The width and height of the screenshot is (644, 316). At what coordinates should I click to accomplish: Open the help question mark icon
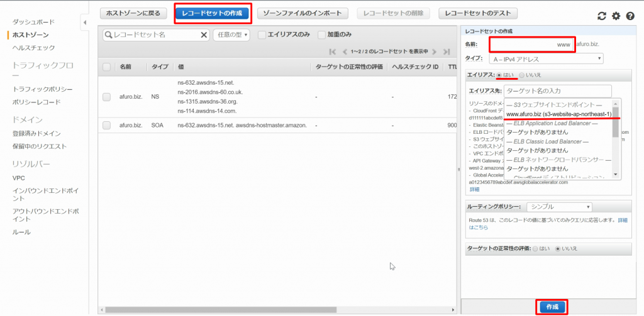point(630,16)
